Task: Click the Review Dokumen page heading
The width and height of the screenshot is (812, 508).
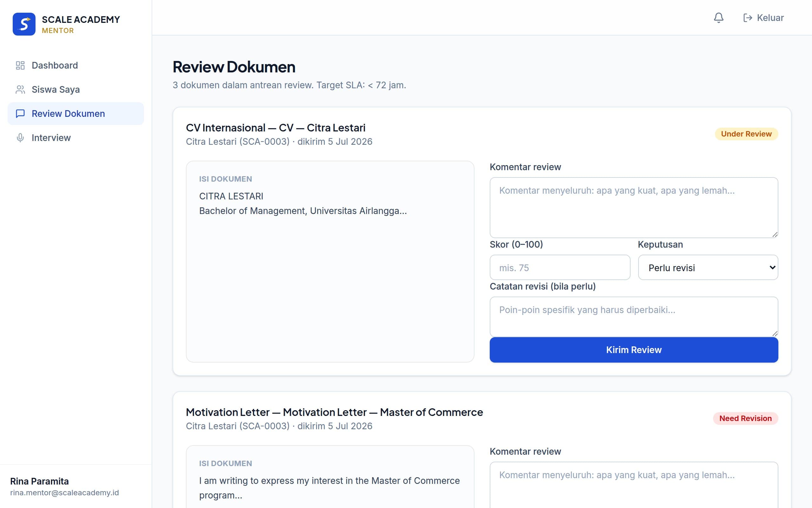Action: 234,67
